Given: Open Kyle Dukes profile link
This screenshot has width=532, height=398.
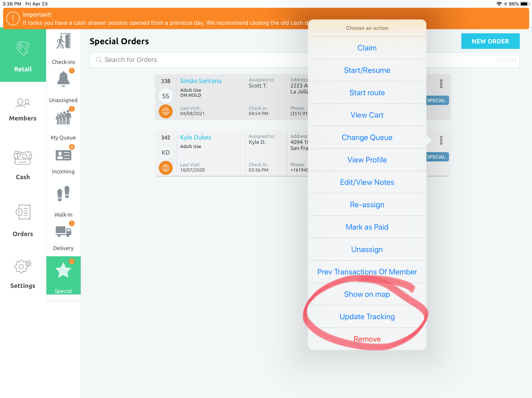Looking at the screenshot, I should tap(195, 137).
